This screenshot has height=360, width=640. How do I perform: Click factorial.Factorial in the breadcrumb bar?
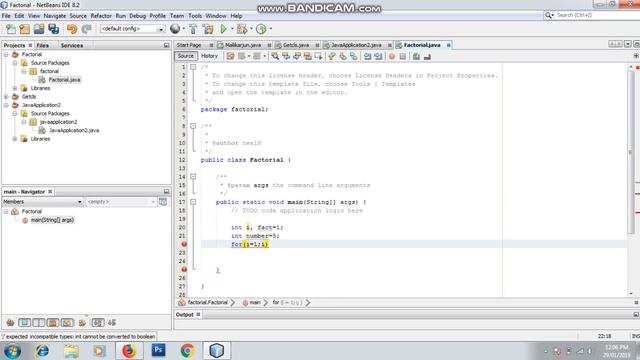pos(207,302)
